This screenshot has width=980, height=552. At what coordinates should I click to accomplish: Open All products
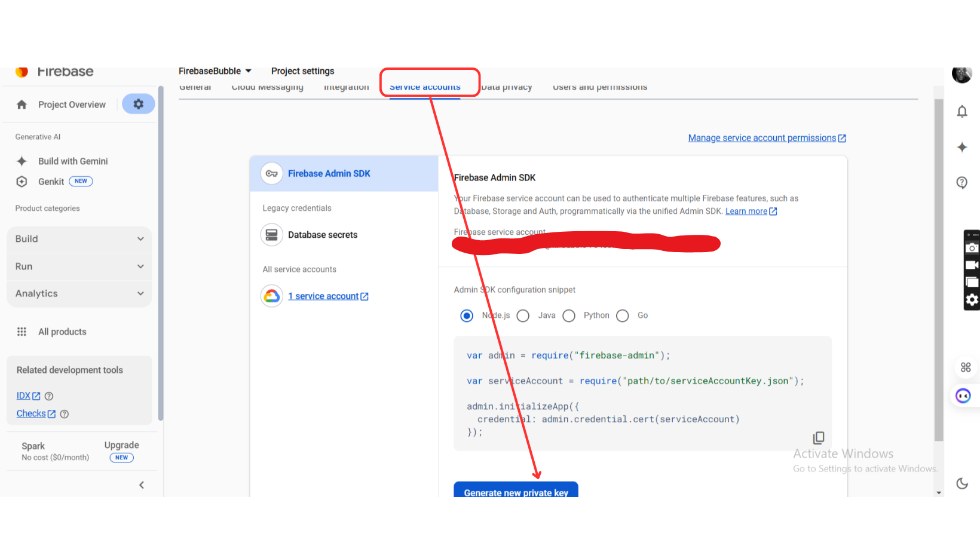pyautogui.click(x=62, y=332)
